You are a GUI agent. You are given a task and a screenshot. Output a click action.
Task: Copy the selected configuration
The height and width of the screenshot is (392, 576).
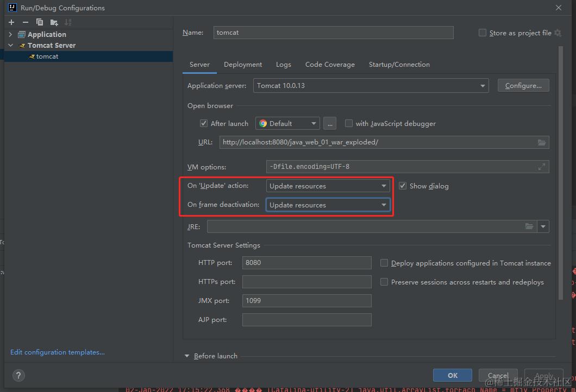tap(39, 22)
